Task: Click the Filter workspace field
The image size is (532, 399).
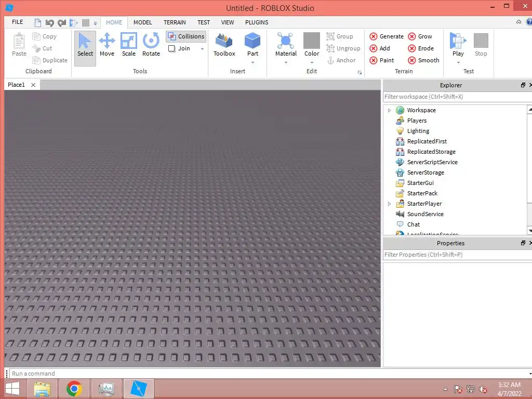Action: coord(456,97)
